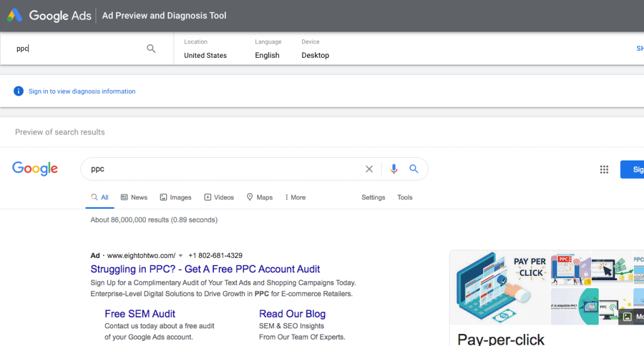The image size is (644, 346).
Task: Click the Google logo in the preview
Action: pyautogui.click(x=35, y=169)
